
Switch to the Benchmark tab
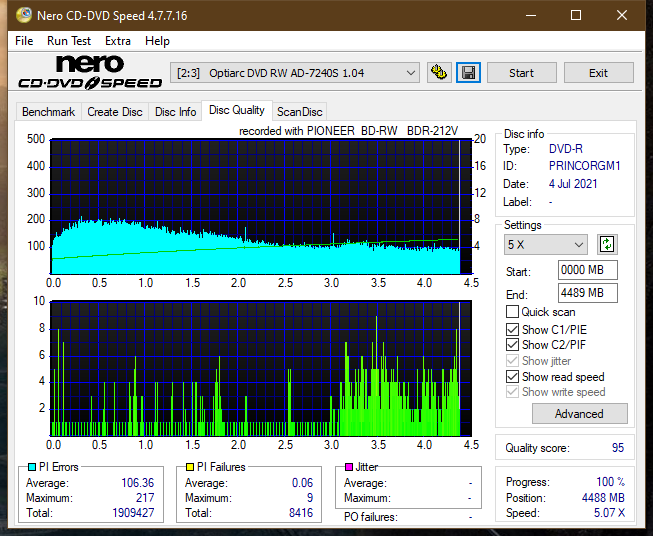(49, 112)
